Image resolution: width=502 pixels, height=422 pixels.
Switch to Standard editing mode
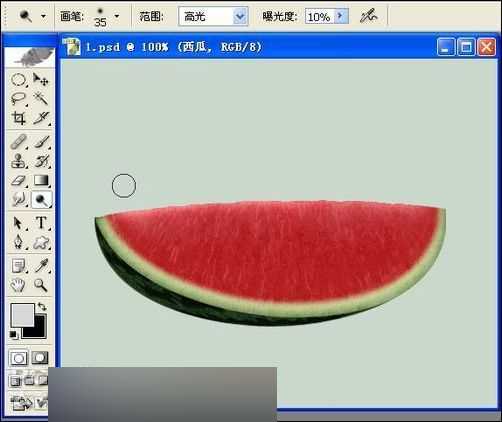point(19,358)
